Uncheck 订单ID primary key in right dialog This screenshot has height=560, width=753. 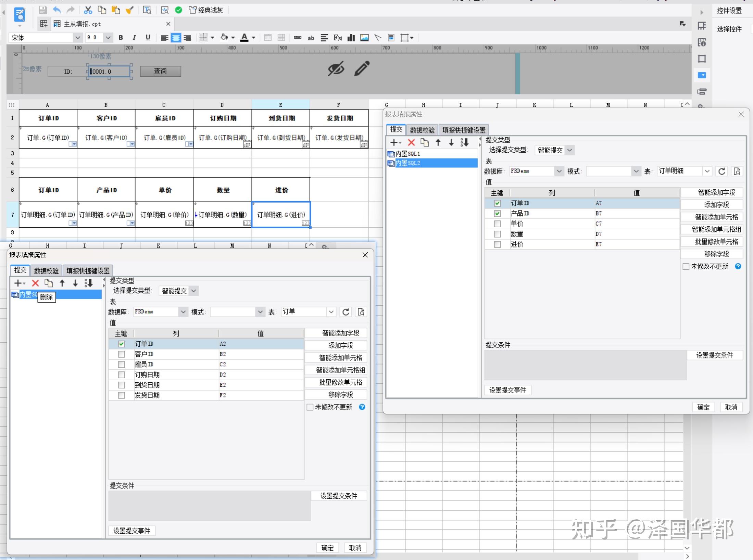pyautogui.click(x=497, y=203)
